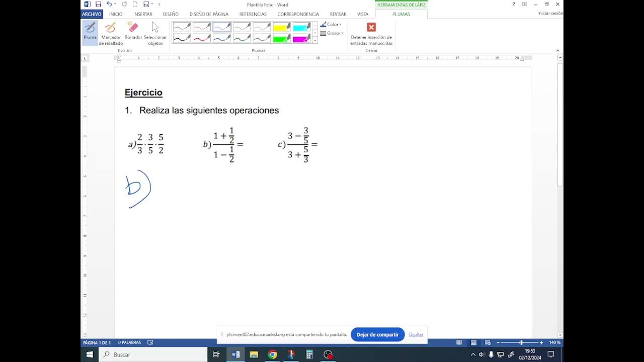Save the document from quick access toolbar
The width and height of the screenshot is (644, 362).
[98, 5]
